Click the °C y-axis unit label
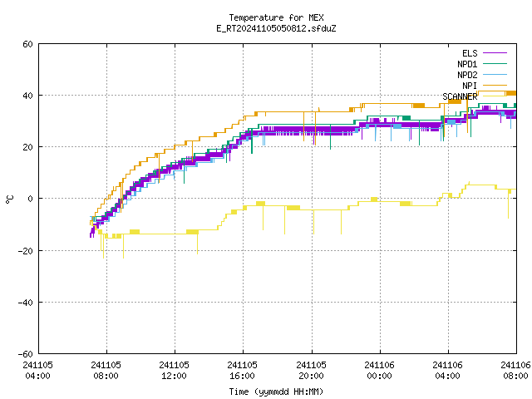Image resolution: width=532 pixels, height=399 pixels. point(10,199)
